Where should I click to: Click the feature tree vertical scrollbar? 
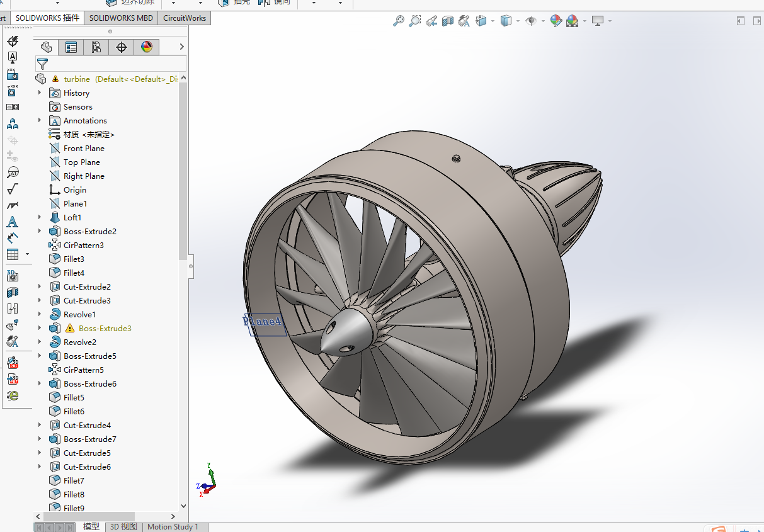183,171
